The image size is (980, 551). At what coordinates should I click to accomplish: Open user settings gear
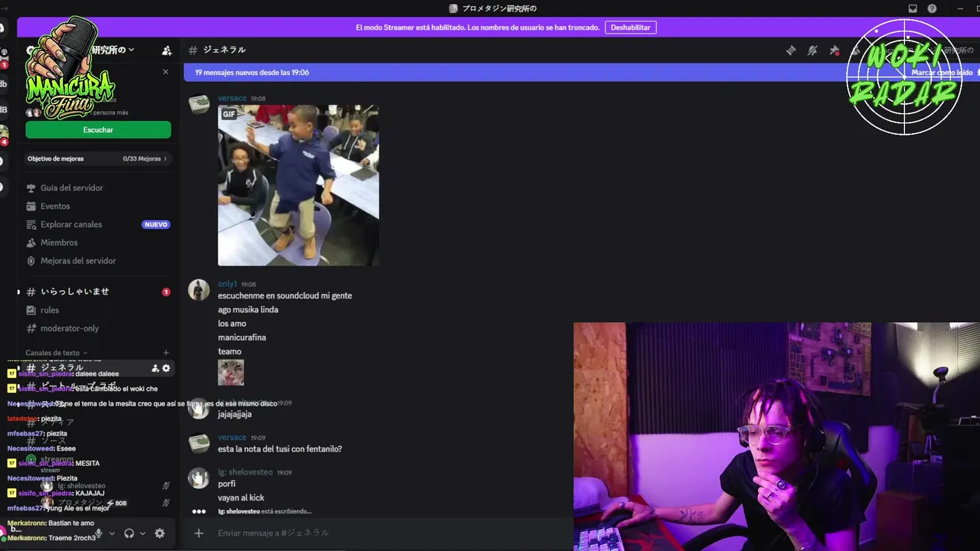159,533
